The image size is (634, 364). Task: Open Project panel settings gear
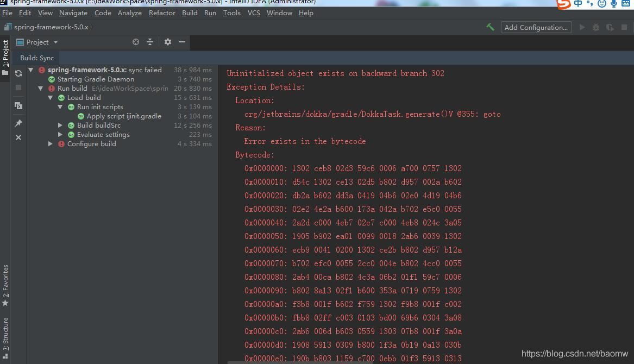pyautogui.click(x=168, y=42)
